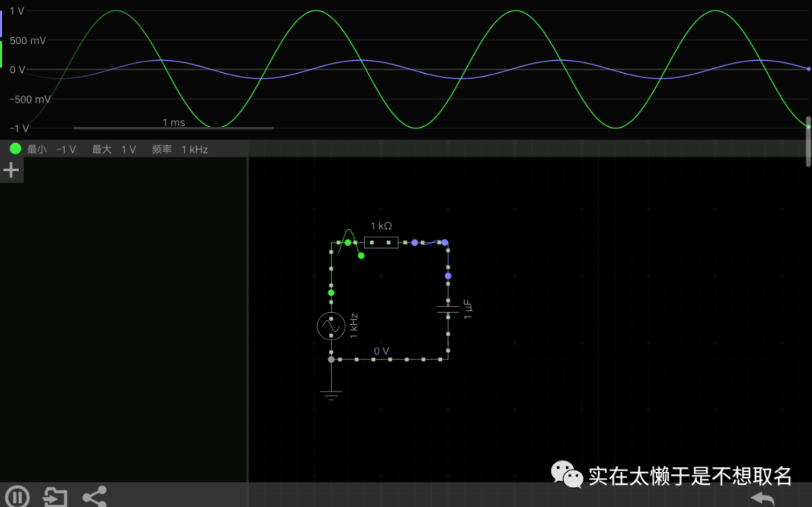Click the oscilloscope vertical scrollbar handle

point(808,141)
